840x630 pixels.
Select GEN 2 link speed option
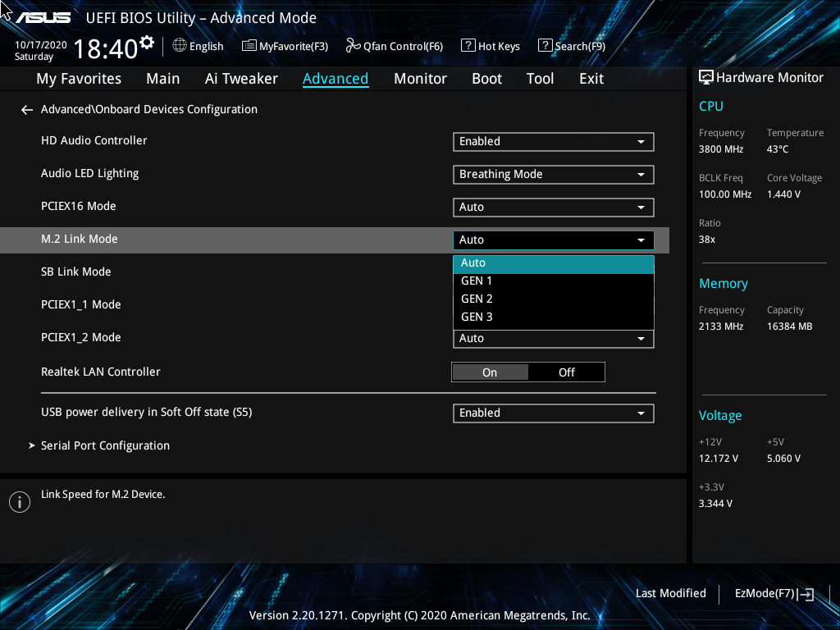click(554, 299)
